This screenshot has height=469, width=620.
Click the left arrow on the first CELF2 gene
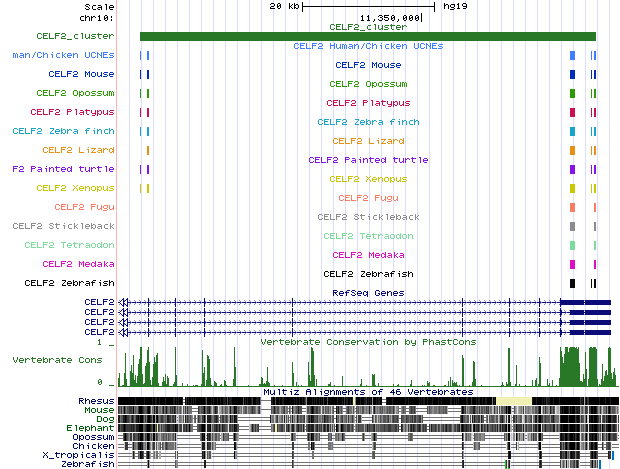[123, 302]
